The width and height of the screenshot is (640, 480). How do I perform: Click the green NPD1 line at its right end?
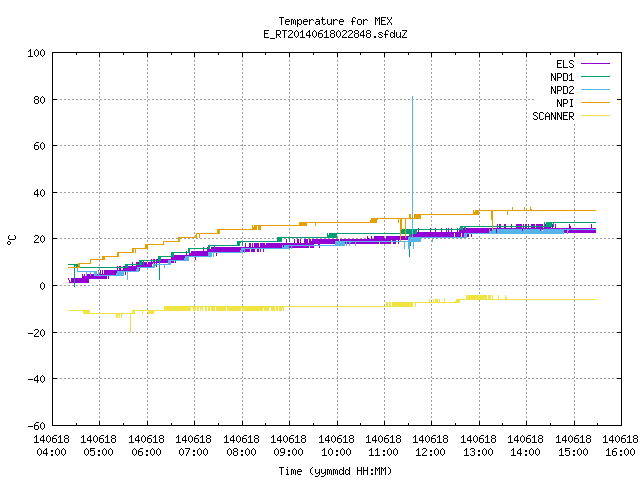point(595,222)
